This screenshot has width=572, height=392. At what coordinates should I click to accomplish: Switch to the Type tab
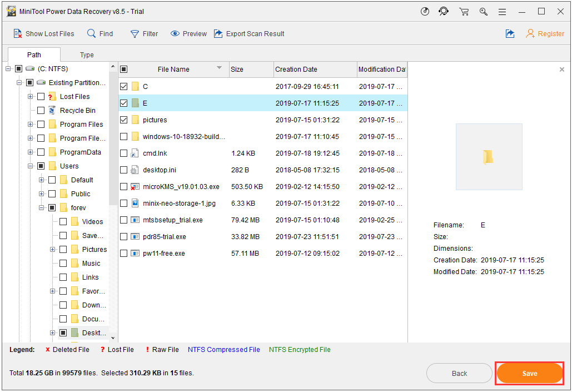tap(87, 54)
